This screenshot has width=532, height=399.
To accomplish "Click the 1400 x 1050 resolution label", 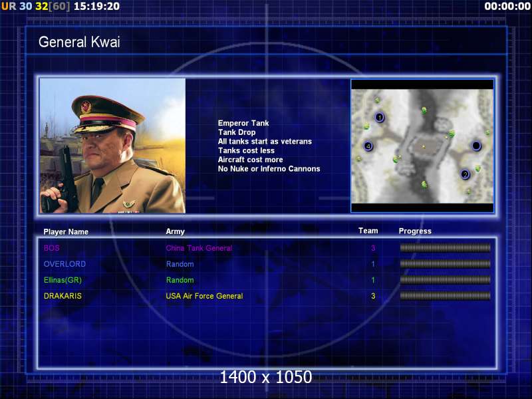I will pos(265,377).
